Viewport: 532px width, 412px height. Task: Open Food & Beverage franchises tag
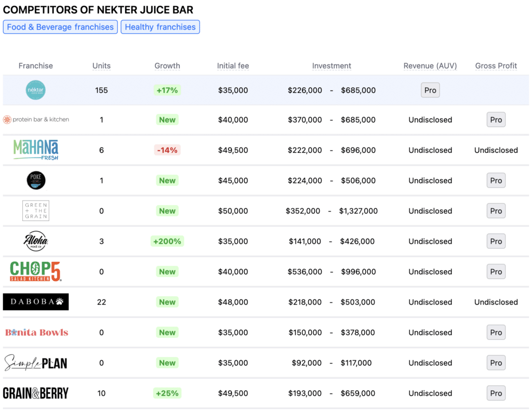click(x=60, y=27)
